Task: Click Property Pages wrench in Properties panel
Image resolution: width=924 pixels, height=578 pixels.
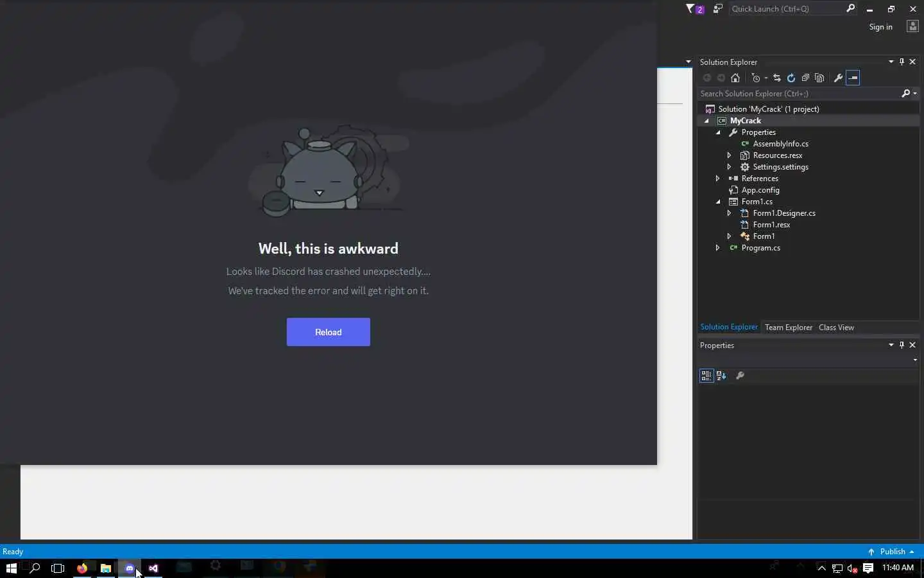Action: click(x=740, y=376)
